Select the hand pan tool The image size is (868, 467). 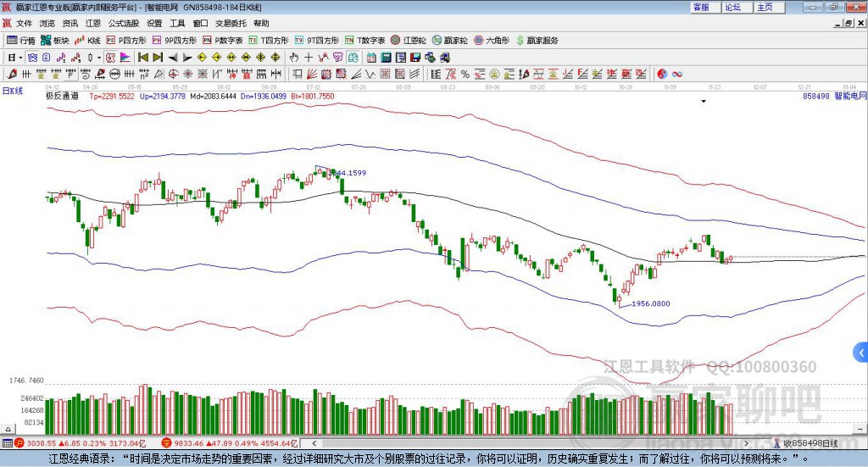click(294, 58)
